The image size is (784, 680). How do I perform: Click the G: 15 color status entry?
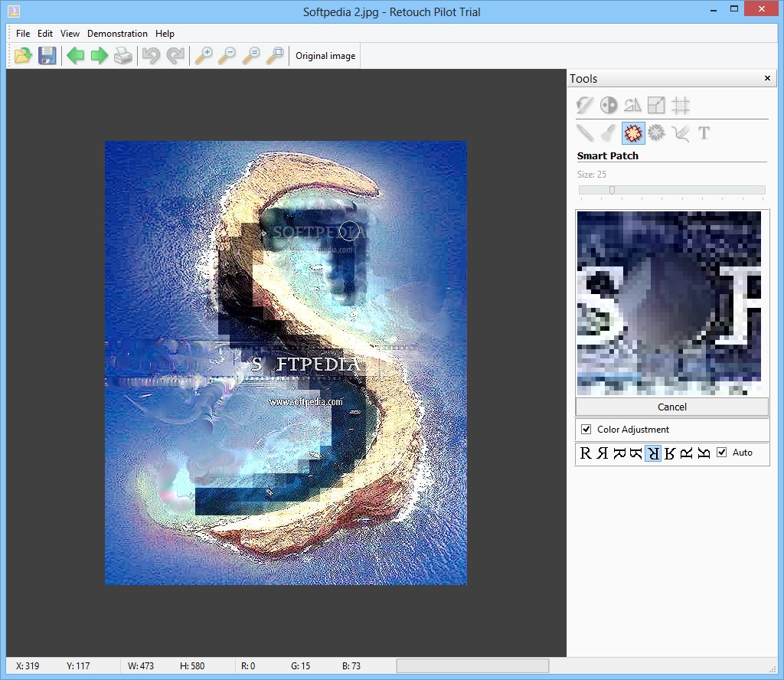(x=300, y=666)
